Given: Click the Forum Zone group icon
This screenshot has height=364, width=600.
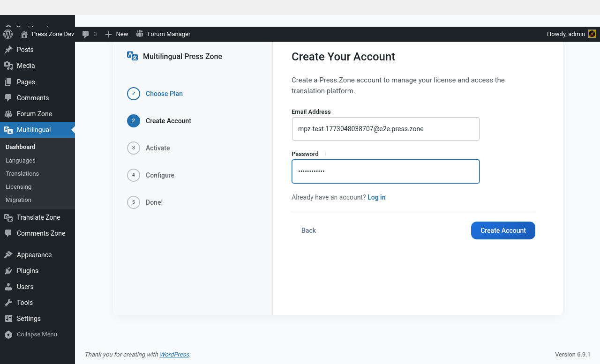Looking at the screenshot, I should 8,114.
